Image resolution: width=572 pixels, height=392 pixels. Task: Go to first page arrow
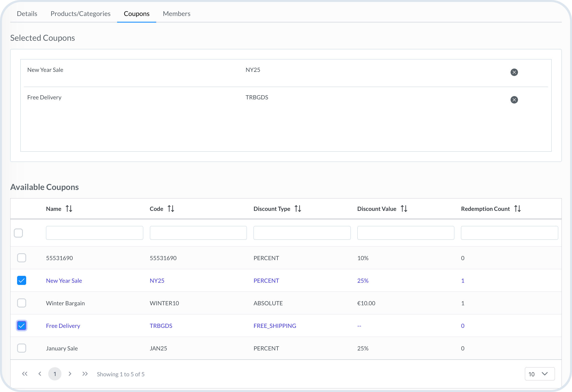pyautogui.click(x=25, y=374)
